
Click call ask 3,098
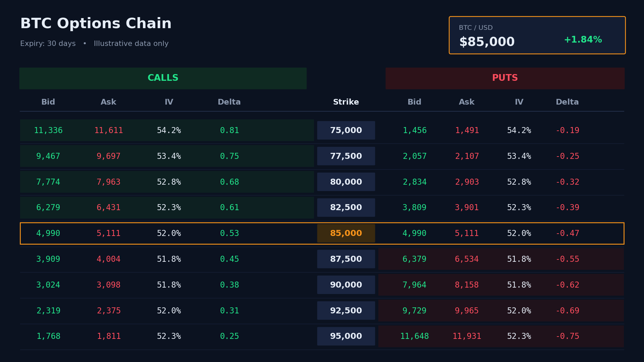click(109, 285)
